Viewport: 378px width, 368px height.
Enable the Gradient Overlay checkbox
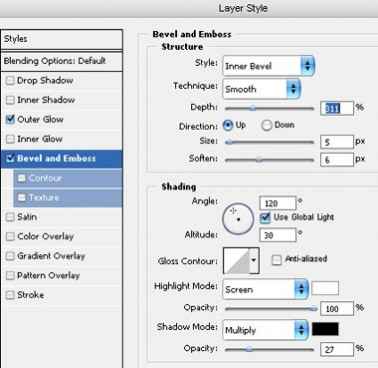click(10, 256)
